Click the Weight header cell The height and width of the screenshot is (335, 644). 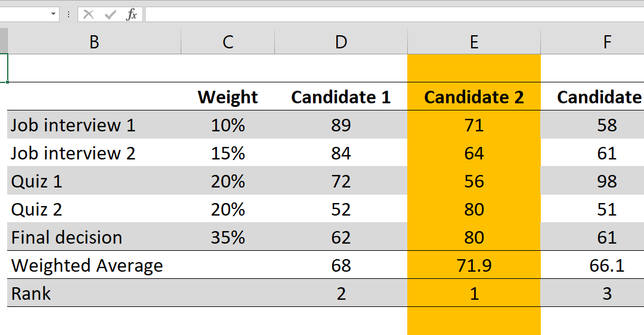pos(228,97)
